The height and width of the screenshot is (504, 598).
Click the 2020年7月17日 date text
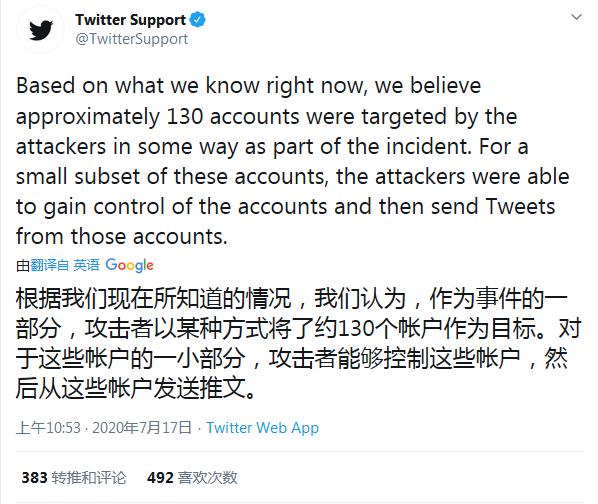(141, 428)
